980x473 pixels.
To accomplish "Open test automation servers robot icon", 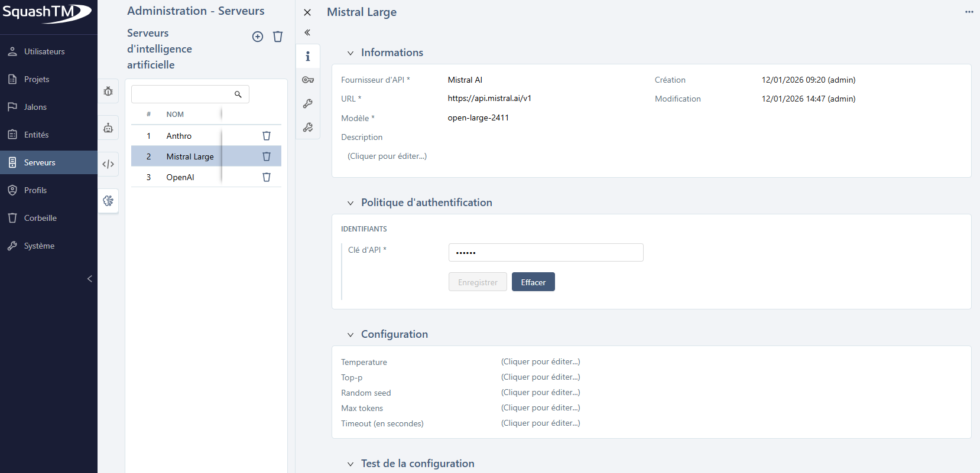I will tap(108, 128).
